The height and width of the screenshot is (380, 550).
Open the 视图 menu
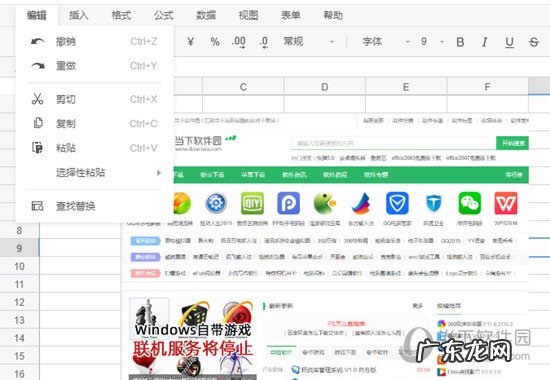[x=248, y=15]
